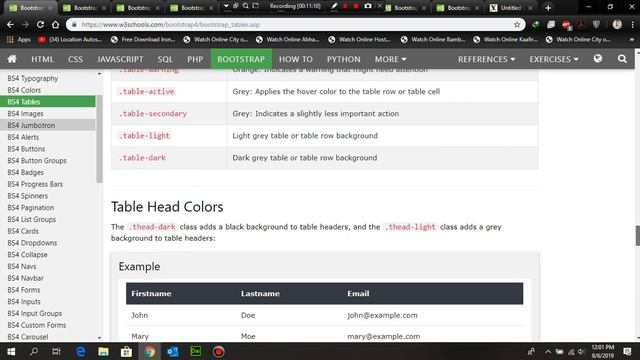Open the site search magnifier icon
The image size is (640, 360).
point(622,59)
